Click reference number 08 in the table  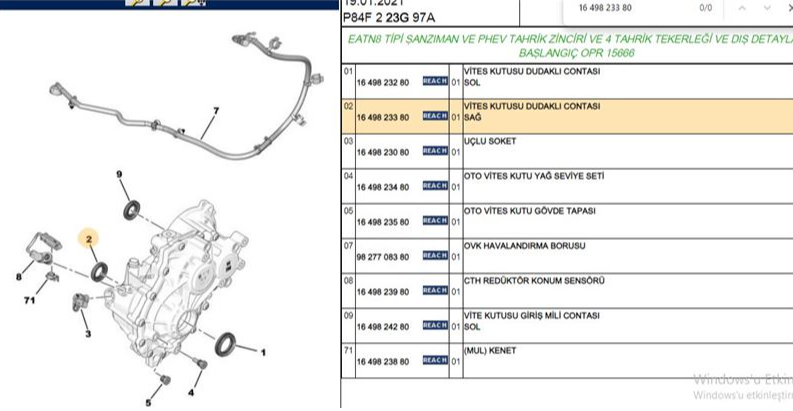(x=348, y=281)
